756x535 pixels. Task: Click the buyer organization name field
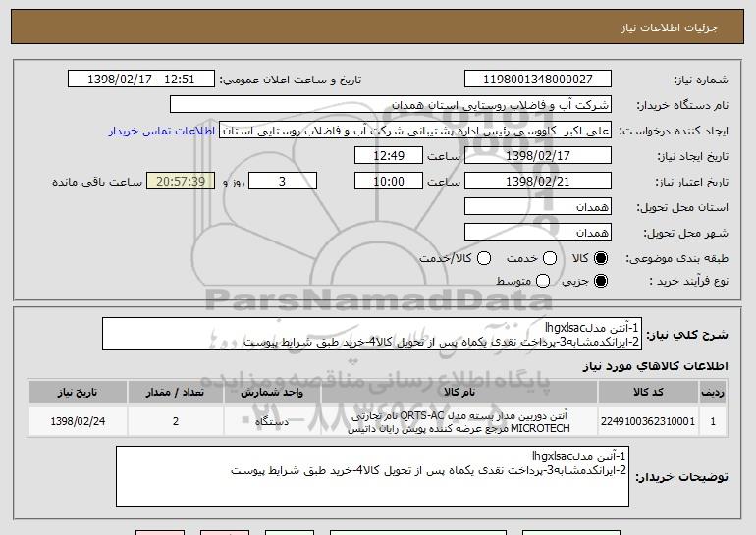[391, 105]
